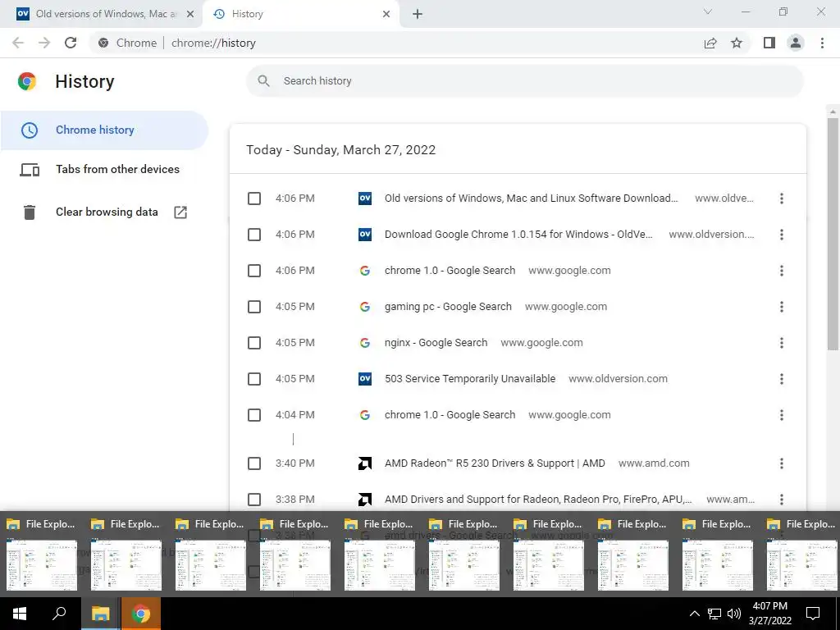840x630 pixels.
Task: Check the 4:04 PM chrome 1.0 checkbox
Action: pyautogui.click(x=254, y=415)
